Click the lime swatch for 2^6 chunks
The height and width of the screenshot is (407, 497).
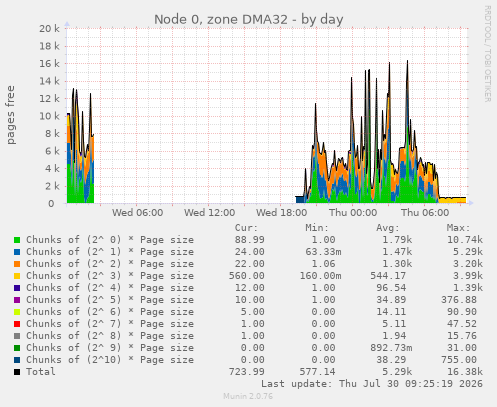point(17,312)
